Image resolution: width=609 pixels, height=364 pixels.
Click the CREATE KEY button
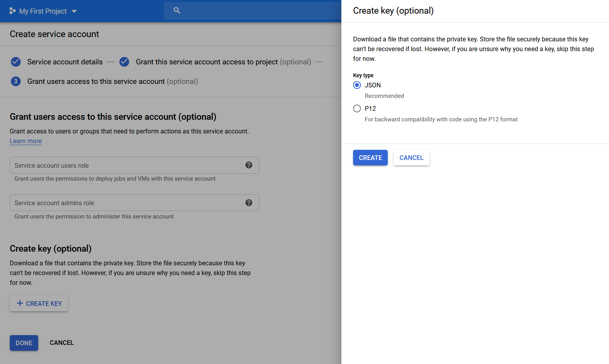[39, 304]
